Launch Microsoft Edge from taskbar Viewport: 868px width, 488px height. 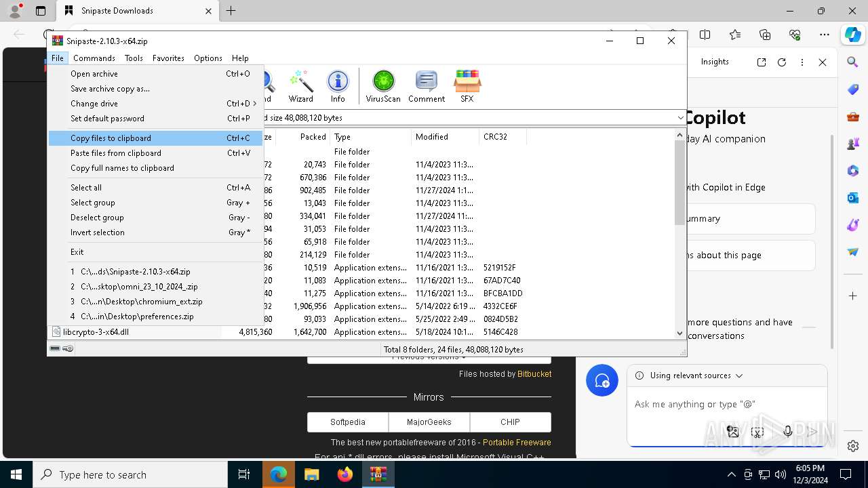(279, 474)
